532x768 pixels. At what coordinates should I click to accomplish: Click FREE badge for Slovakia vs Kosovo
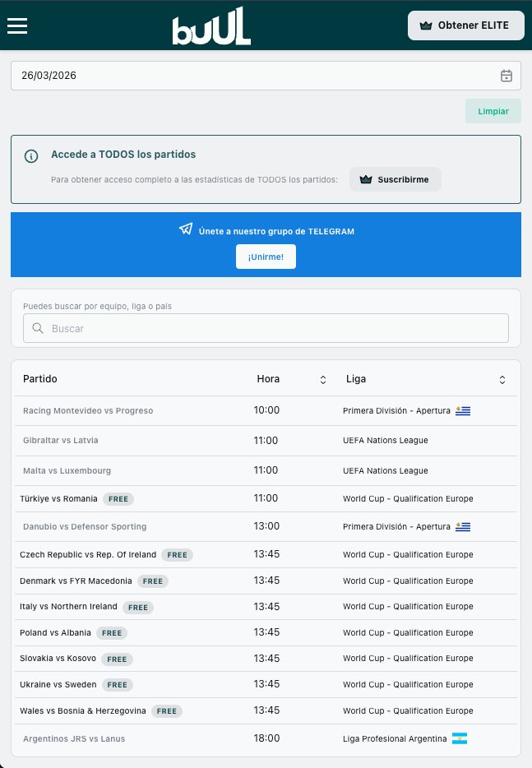[x=117, y=659]
